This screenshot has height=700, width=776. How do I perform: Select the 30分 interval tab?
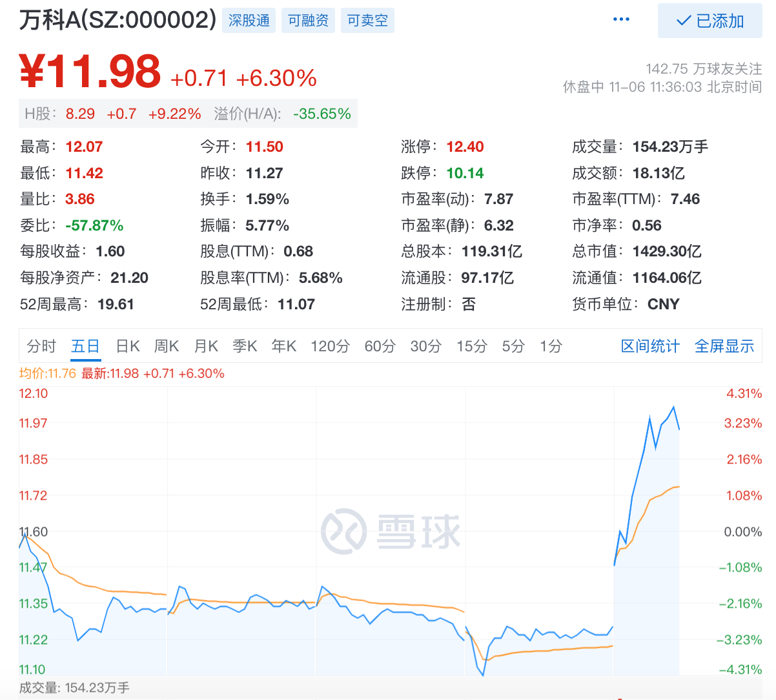tap(426, 346)
